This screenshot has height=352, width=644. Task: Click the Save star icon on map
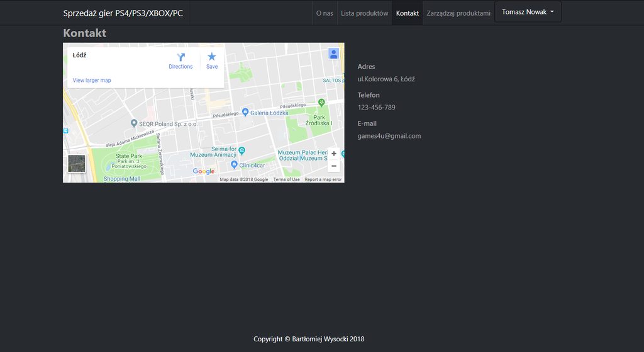pyautogui.click(x=212, y=56)
